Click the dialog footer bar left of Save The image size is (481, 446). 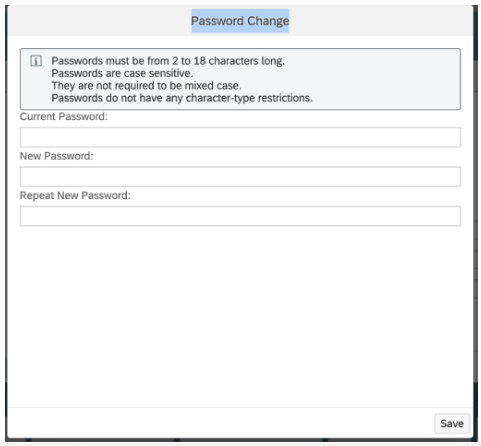tap(220, 423)
